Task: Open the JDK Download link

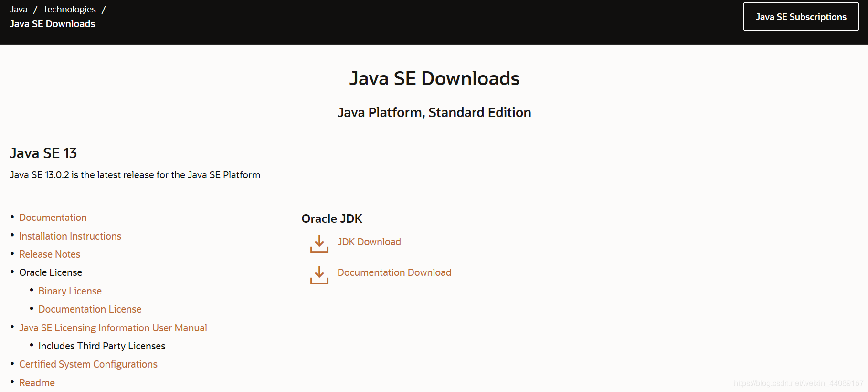Action: coord(369,242)
